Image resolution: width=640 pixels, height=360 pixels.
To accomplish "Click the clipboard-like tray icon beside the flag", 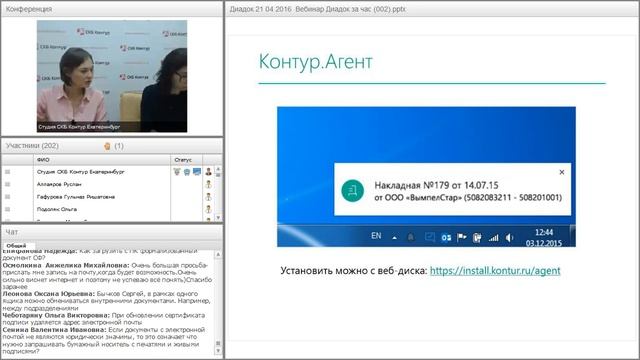I will [477, 238].
